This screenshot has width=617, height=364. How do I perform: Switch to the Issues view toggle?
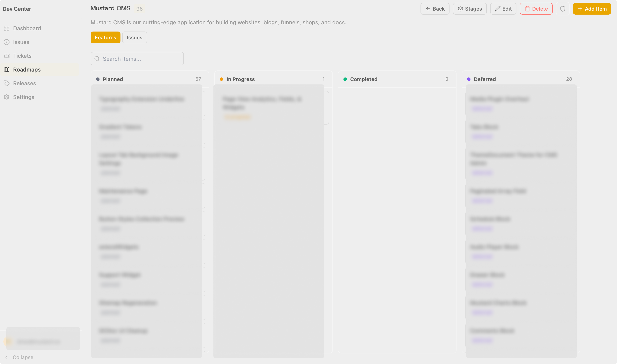point(134,37)
